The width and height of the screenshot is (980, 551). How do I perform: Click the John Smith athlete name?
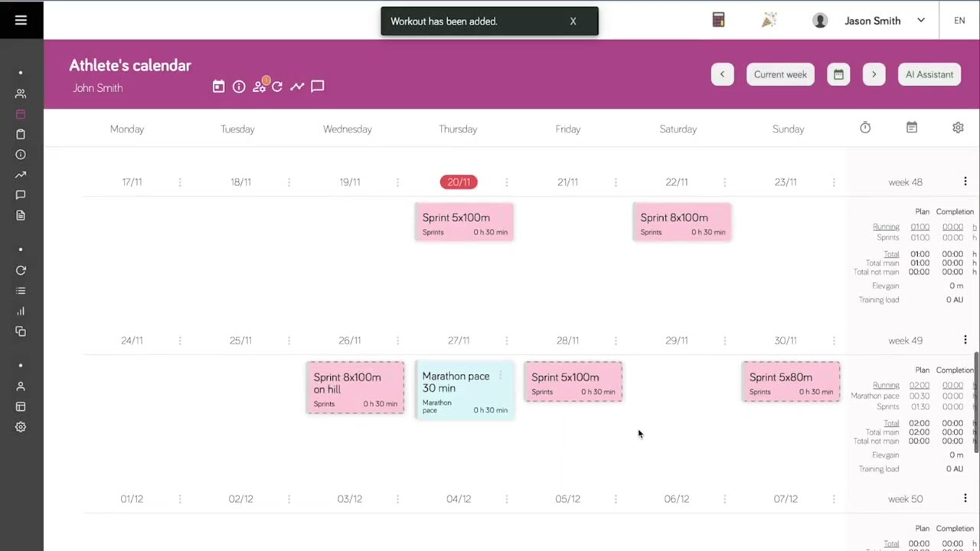(x=97, y=88)
